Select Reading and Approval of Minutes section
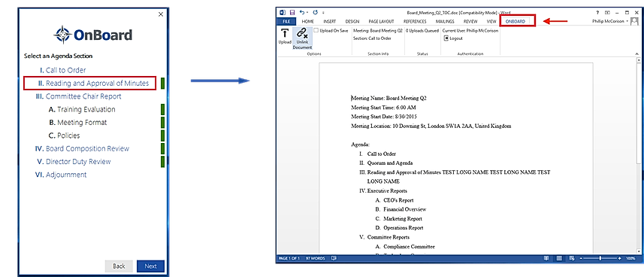Image resolution: width=644 pixels, height=277 pixels. pyautogui.click(x=90, y=83)
